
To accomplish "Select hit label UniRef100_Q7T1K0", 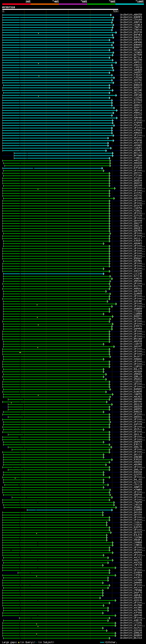I will [x=131, y=178].
